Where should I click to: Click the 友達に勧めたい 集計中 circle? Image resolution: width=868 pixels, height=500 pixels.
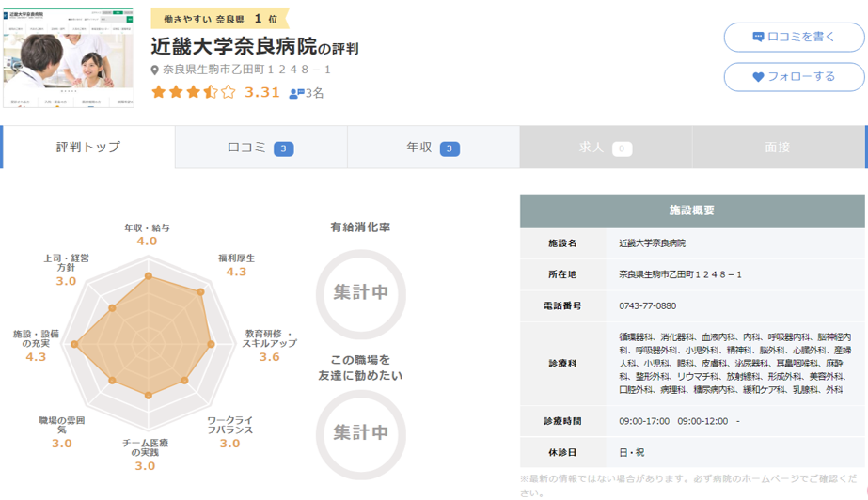coord(361,434)
